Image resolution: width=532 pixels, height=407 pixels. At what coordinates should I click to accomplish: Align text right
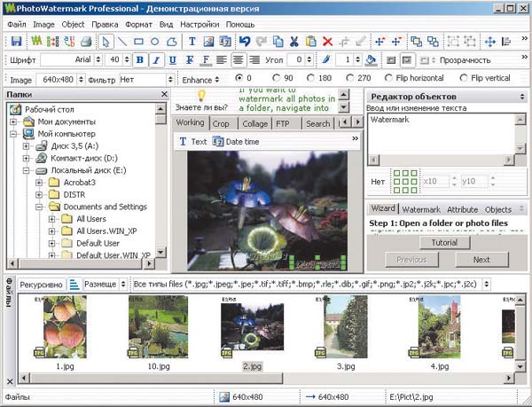tap(254, 60)
